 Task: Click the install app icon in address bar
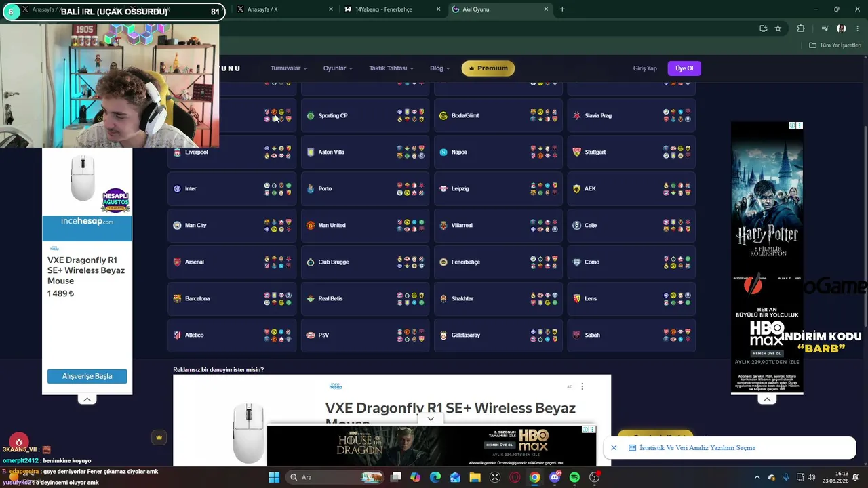click(x=763, y=28)
